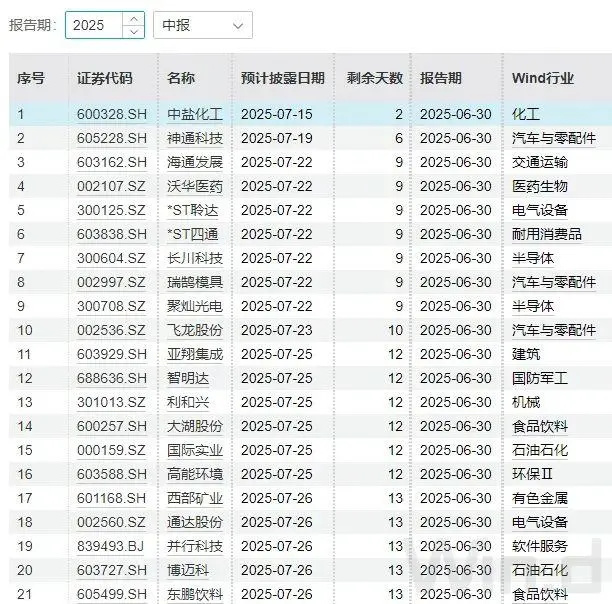Open 飞龙股份 company link
The width and height of the screenshot is (612, 604).
click(x=195, y=330)
